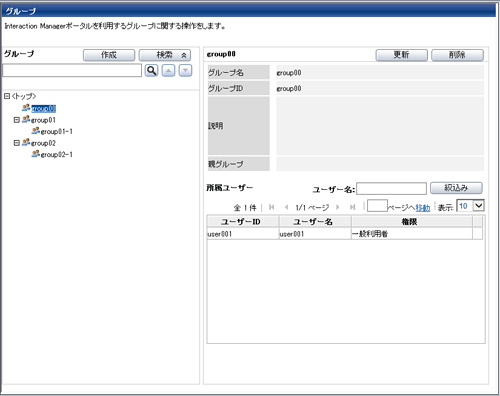This screenshot has height=396, width=500.
Task: Select the <トップ> root item
Action: pyautogui.click(x=24, y=96)
